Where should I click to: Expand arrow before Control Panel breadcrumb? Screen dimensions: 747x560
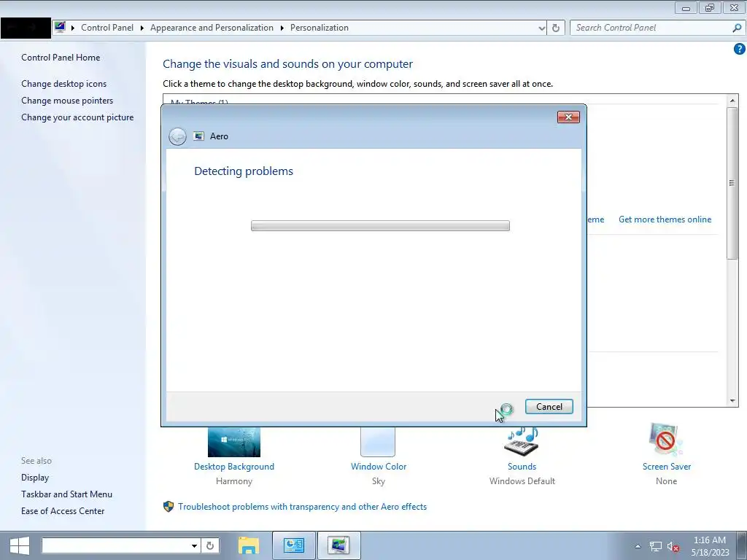73,28
